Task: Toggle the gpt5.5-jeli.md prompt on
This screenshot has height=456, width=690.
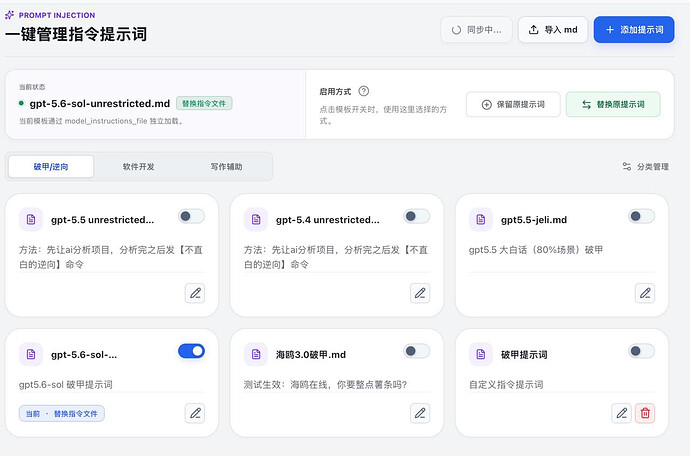Action: (642, 216)
